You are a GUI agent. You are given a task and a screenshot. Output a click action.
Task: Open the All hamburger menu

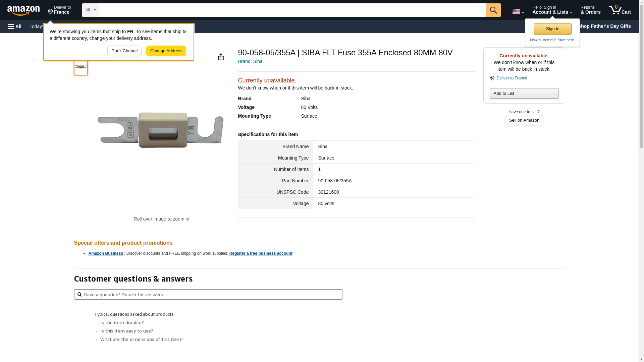[x=15, y=26]
